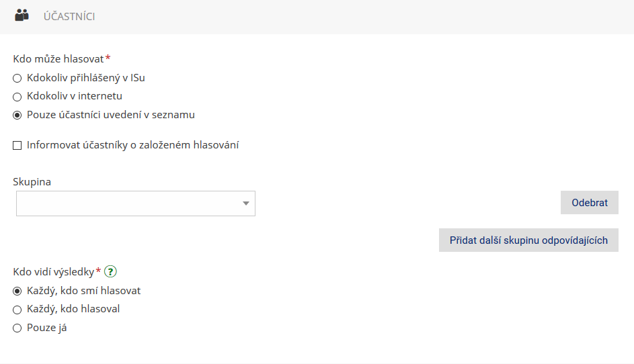Open the Skupina dropdown list
The image size is (634, 364).
point(135,203)
